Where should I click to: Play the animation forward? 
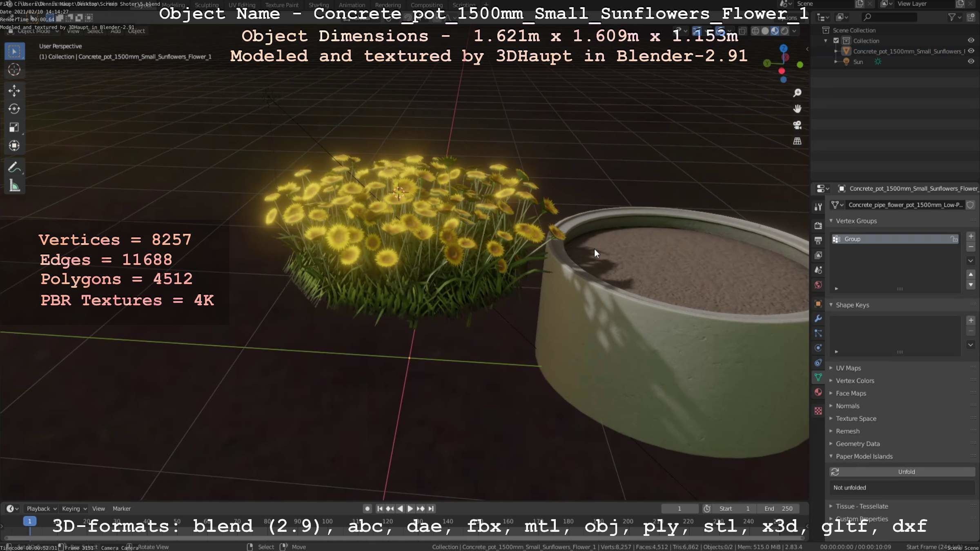(410, 509)
